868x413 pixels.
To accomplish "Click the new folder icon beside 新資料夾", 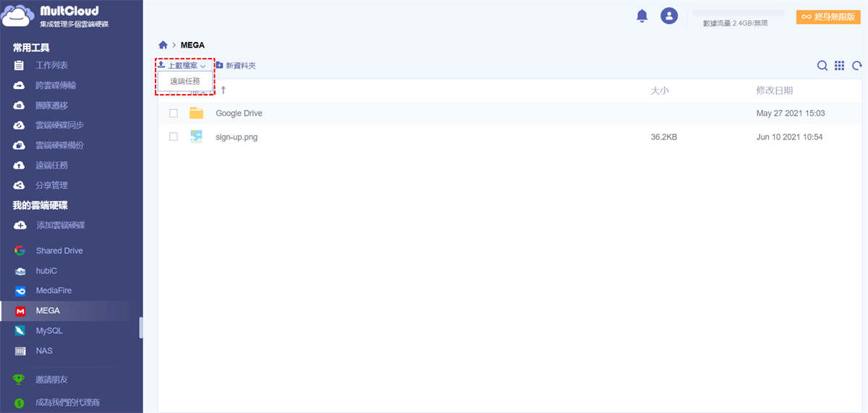I will [219, 65].
